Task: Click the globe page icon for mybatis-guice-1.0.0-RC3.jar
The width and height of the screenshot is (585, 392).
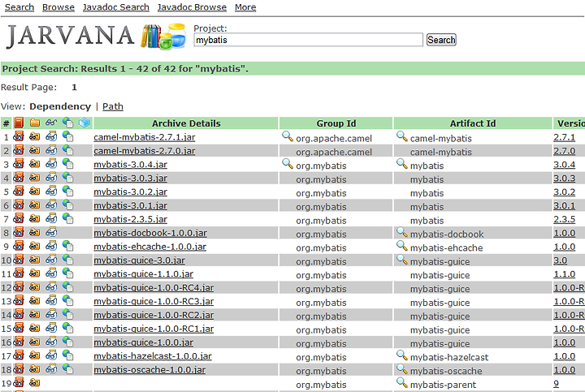Action: click(68, 301)
